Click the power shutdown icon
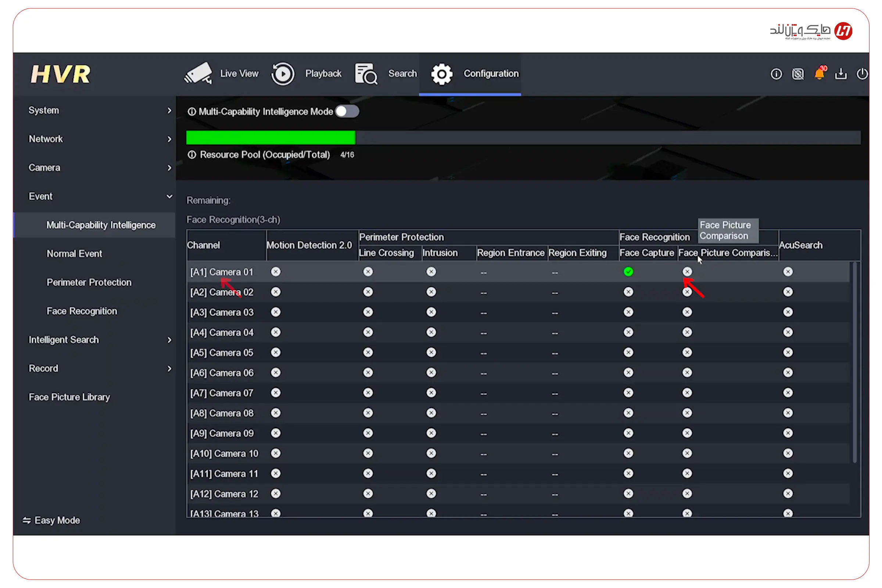The width and height of the screenshot is (882, 588). 862,73
